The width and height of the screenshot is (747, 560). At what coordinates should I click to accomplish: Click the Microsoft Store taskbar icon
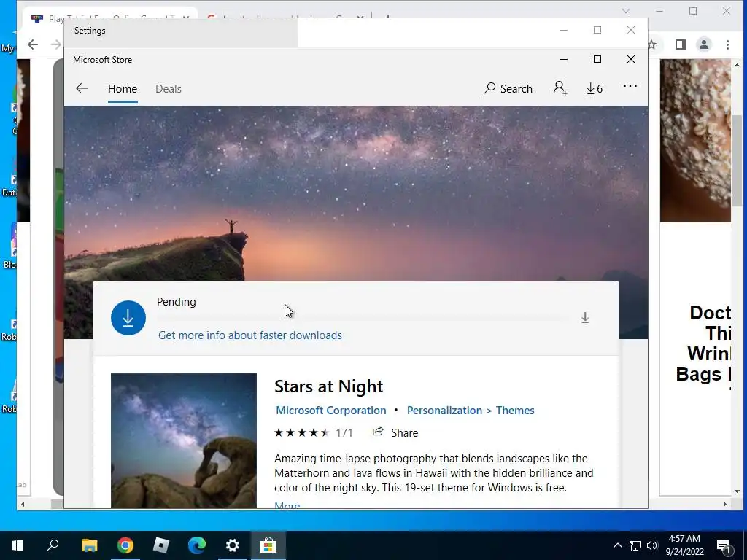pos(268,545)
